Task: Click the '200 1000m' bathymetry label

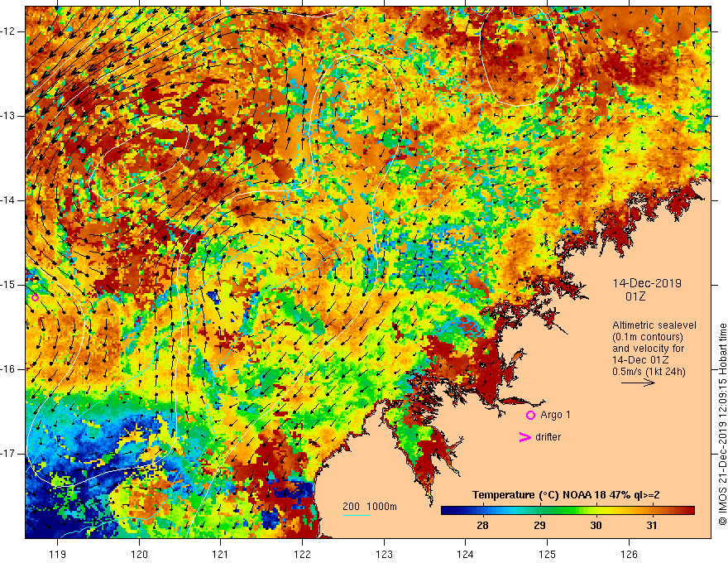Action: [370, 507]
